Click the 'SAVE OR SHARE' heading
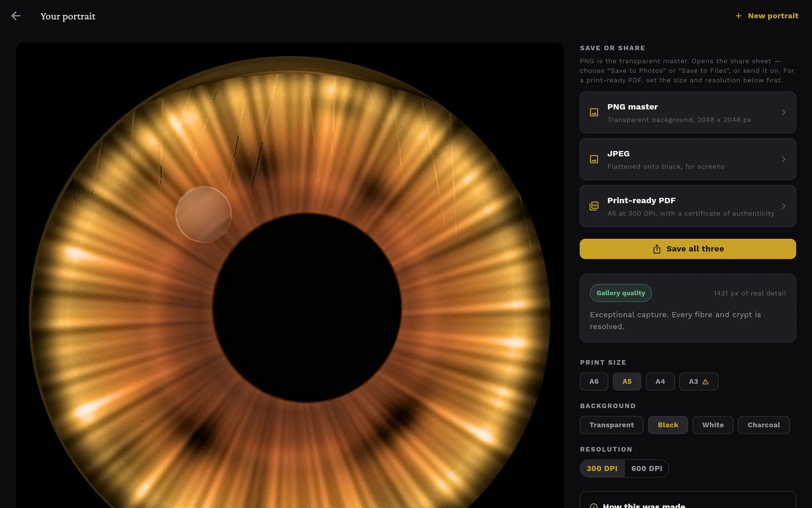The image size is (812, 508). [612, 48]
